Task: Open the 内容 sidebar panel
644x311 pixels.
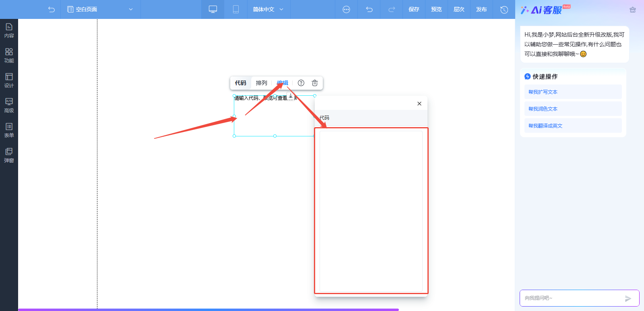Action: coord(9,31)
